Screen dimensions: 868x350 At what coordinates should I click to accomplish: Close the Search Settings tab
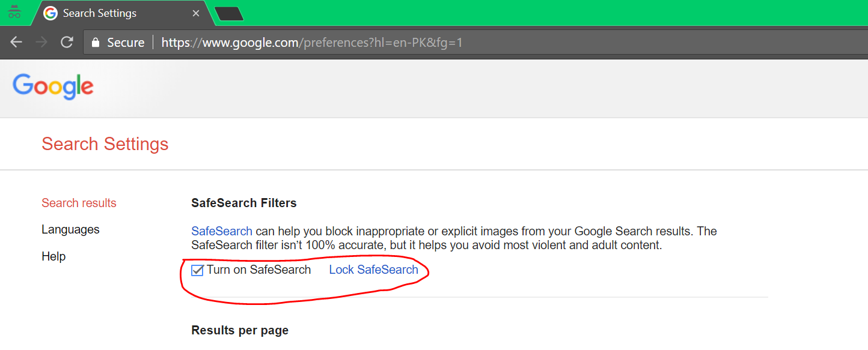(195, 13)
